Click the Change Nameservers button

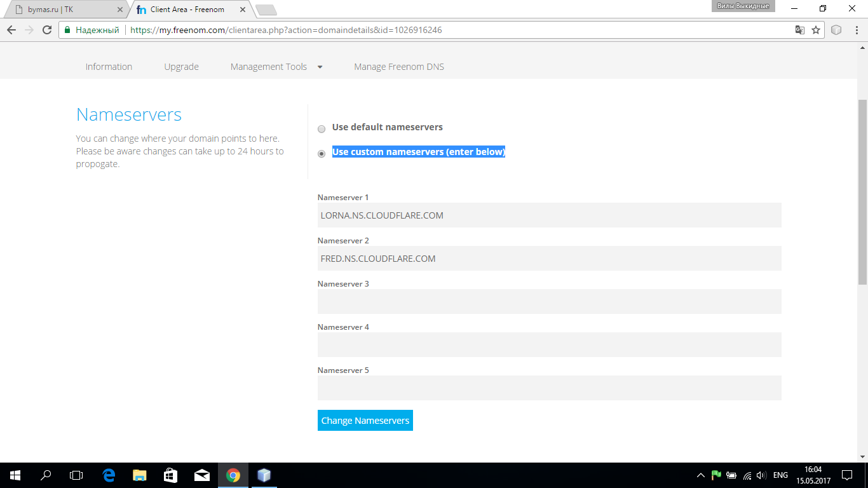365,421
